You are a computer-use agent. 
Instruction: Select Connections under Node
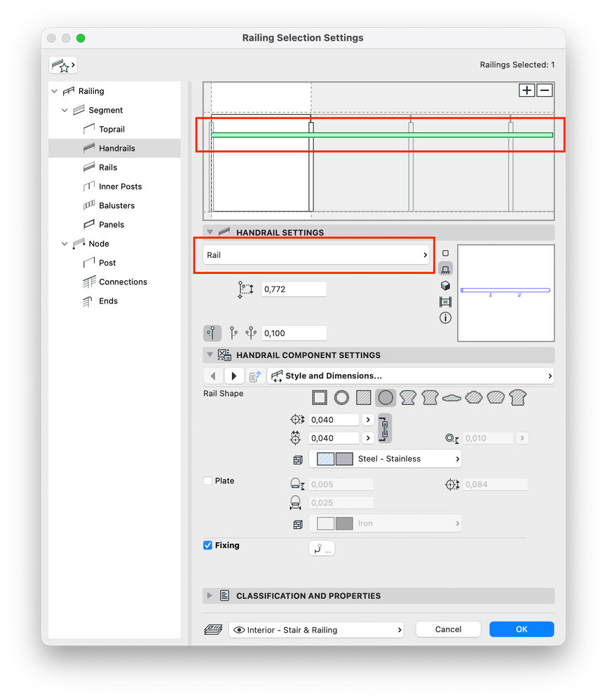(123, 282)
